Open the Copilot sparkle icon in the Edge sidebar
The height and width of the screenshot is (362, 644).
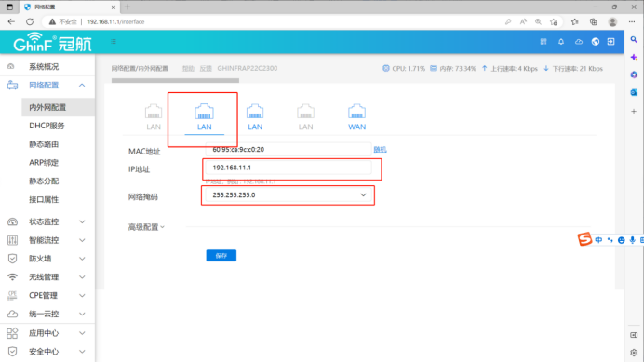click(x=634, y=58)
